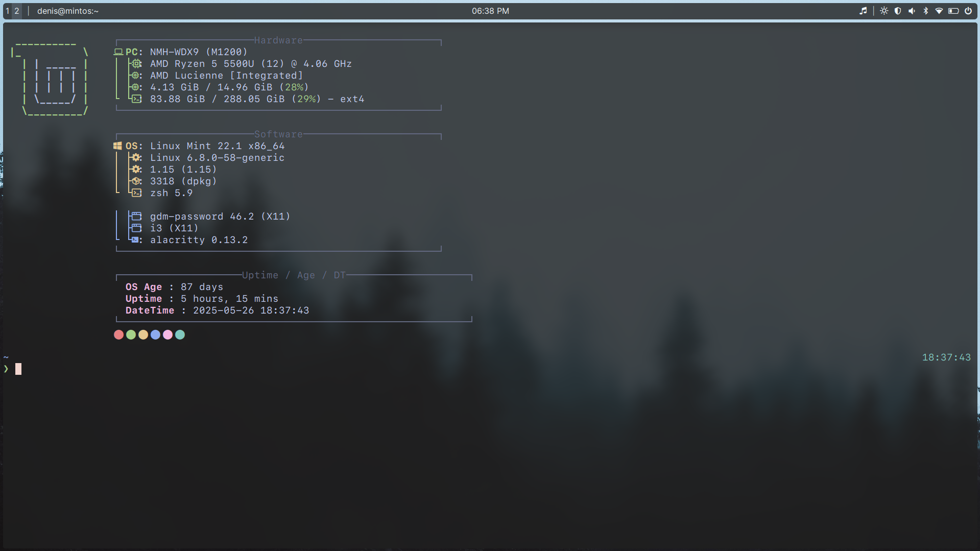Image resolution: width=980 pixels, height=551 pixels.
Task: Click the shell icon beside zsh 5.9
Action: pyautogui.click(x=136, y=193)
